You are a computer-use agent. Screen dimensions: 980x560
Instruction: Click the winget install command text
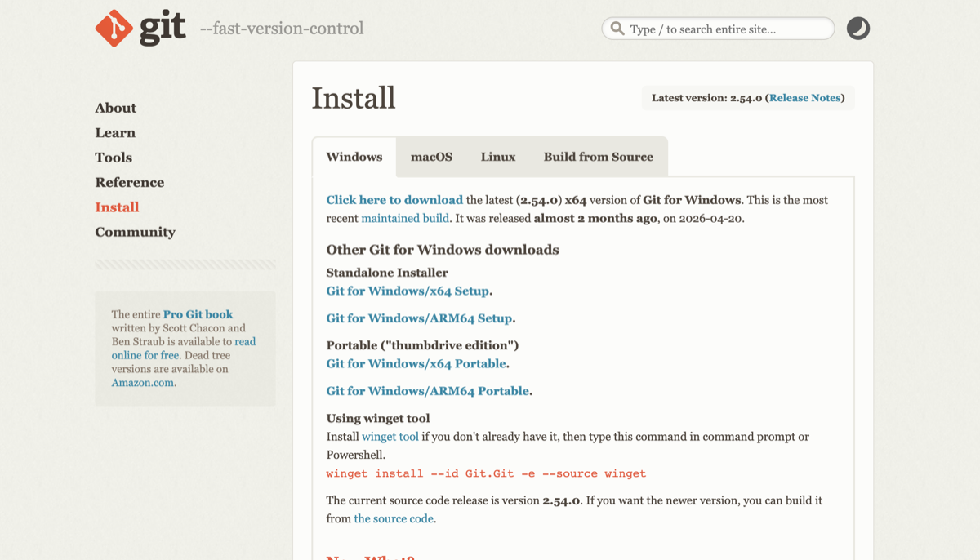[x=486, y=473]
